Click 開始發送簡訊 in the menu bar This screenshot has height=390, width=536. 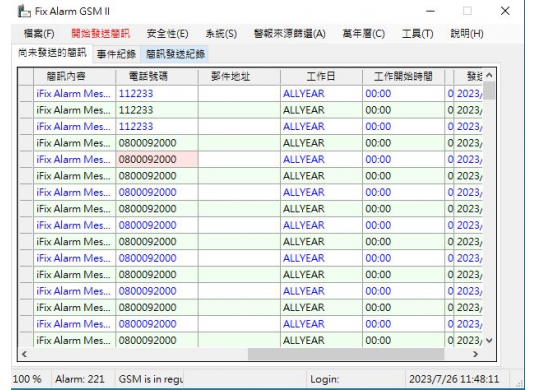tap(100, 33)
